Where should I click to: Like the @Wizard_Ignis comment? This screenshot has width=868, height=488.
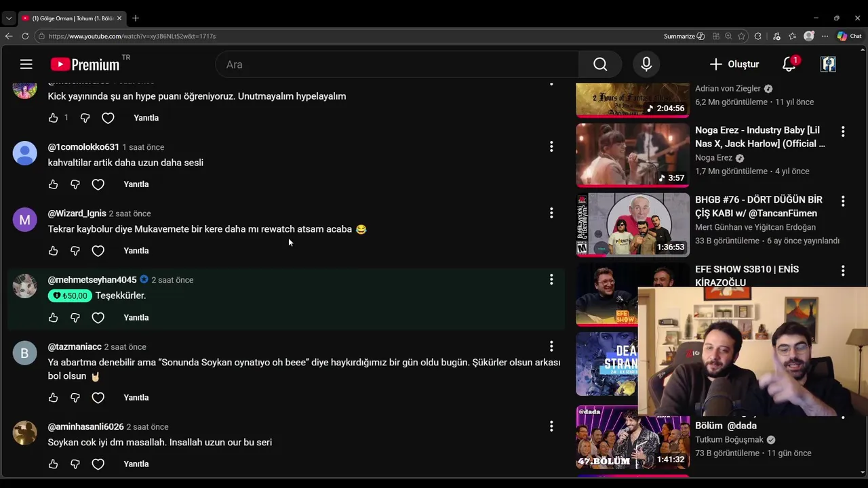pyautogui.click(x=54, y=251)
